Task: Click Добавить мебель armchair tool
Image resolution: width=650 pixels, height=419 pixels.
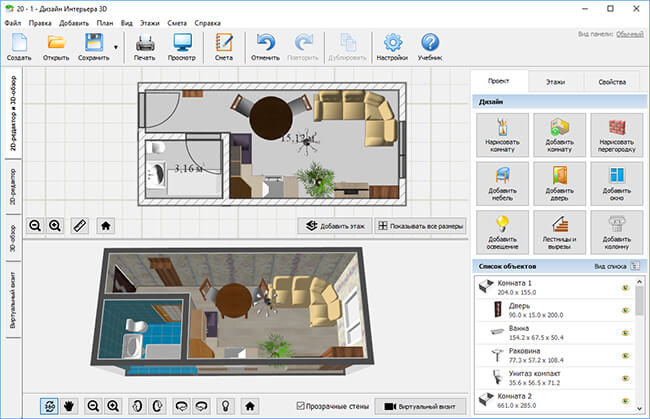Action: pos(502,184)
